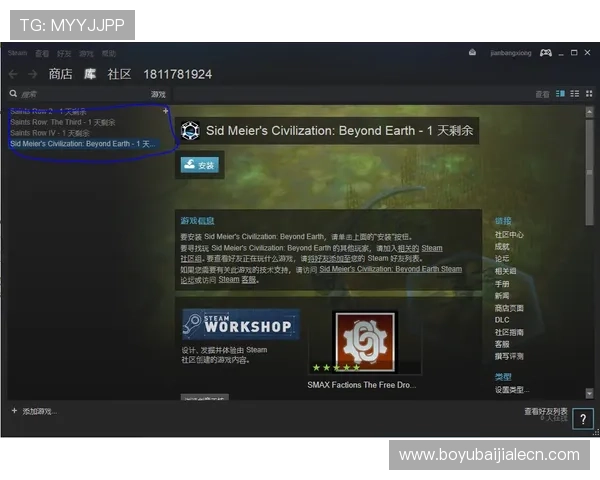Click the 安装 install button
Image resolution: width=600 pixels, height=480 pixels.
(x=199, y=165)
